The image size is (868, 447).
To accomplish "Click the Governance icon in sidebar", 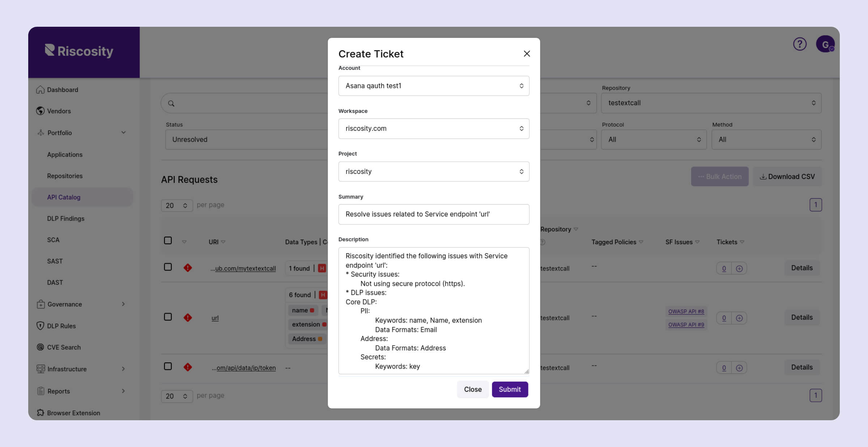I will pyautogui.click(x=41, y=304).
